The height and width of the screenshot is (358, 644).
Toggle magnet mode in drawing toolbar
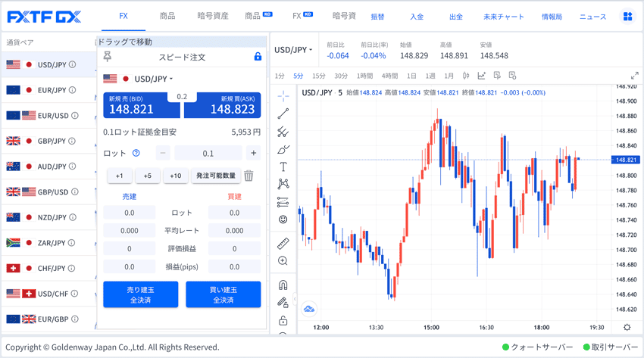(283, 285)
